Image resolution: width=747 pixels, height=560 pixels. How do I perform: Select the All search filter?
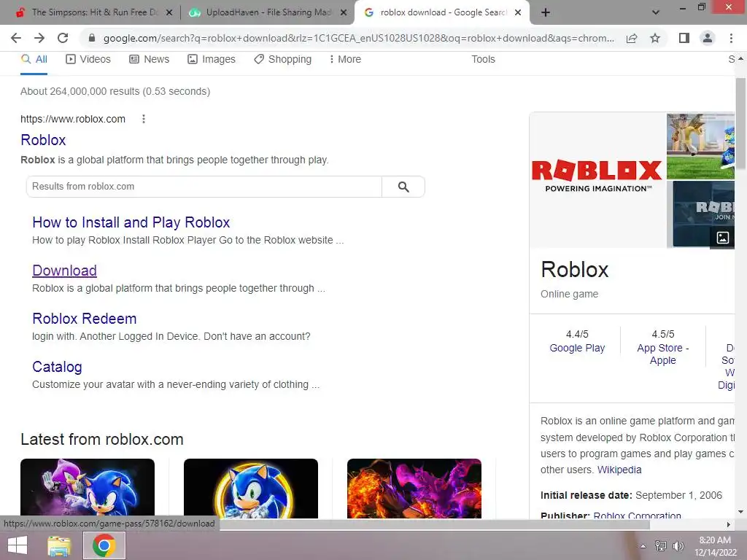pos(34,60)
